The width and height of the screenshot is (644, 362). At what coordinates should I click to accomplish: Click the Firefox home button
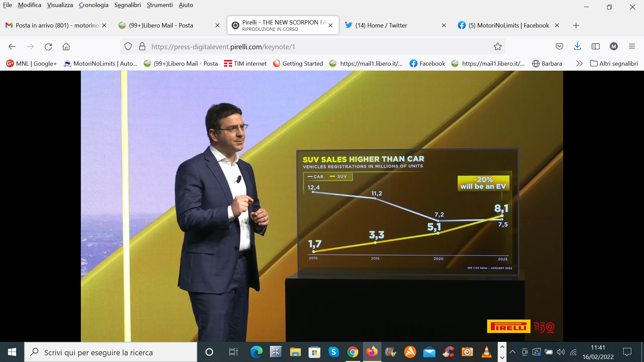[x=66, y=47]
